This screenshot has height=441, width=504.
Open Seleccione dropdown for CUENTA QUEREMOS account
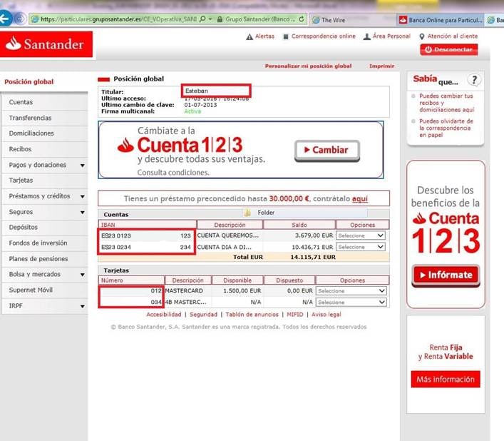tap(361, 235)
